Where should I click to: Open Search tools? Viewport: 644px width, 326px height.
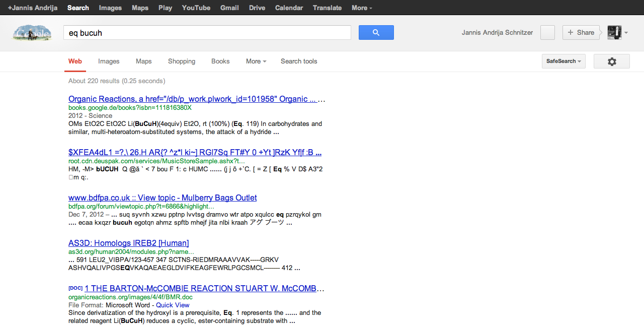tap(299, 61)
